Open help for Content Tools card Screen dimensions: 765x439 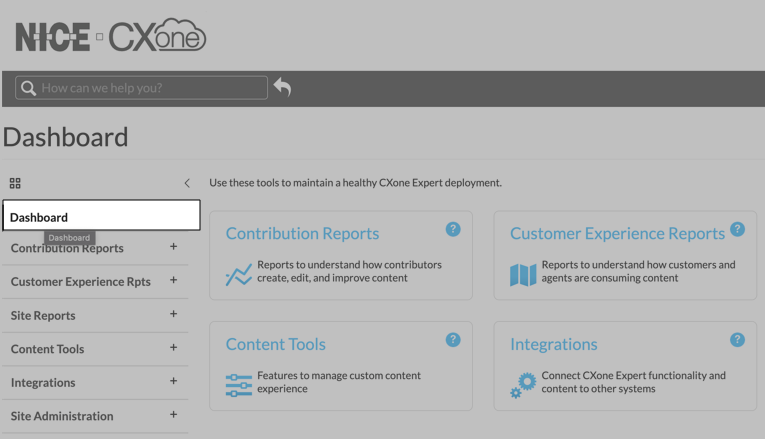[x=452, y=340]
